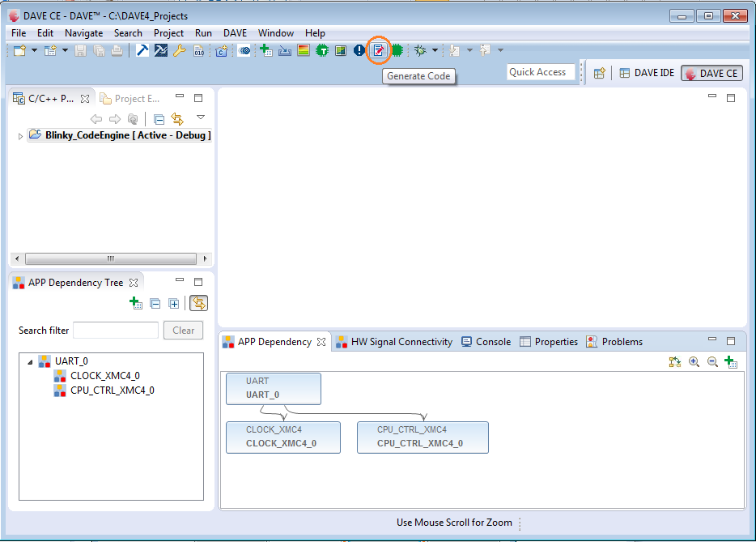Open the Debug dropdown arrow
This screenshot has height=542, width=756.
coord(435,50)
